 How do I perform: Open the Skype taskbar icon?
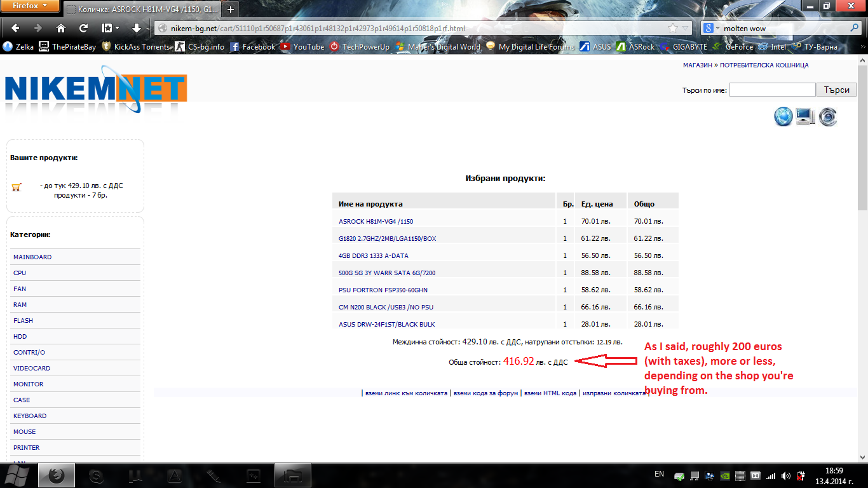[96, 475]
